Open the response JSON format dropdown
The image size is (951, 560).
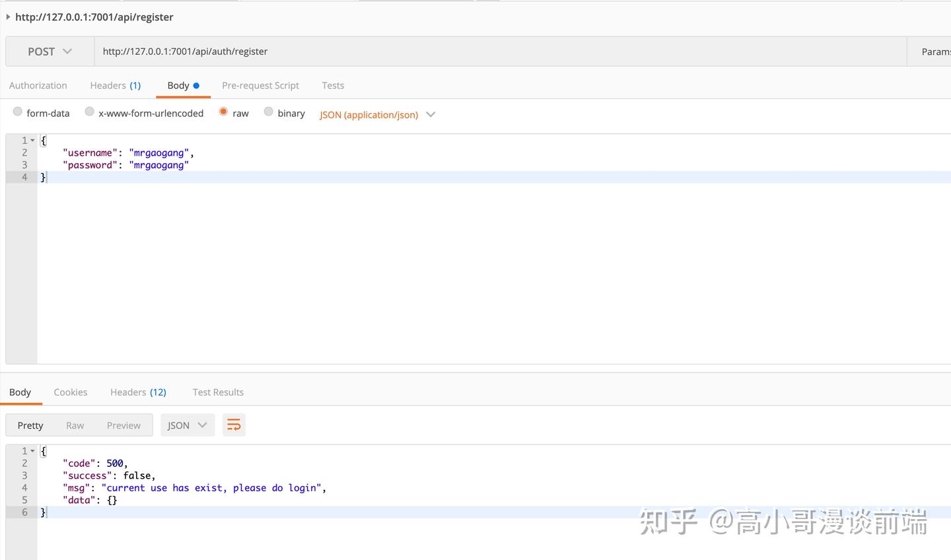[188, 425]
